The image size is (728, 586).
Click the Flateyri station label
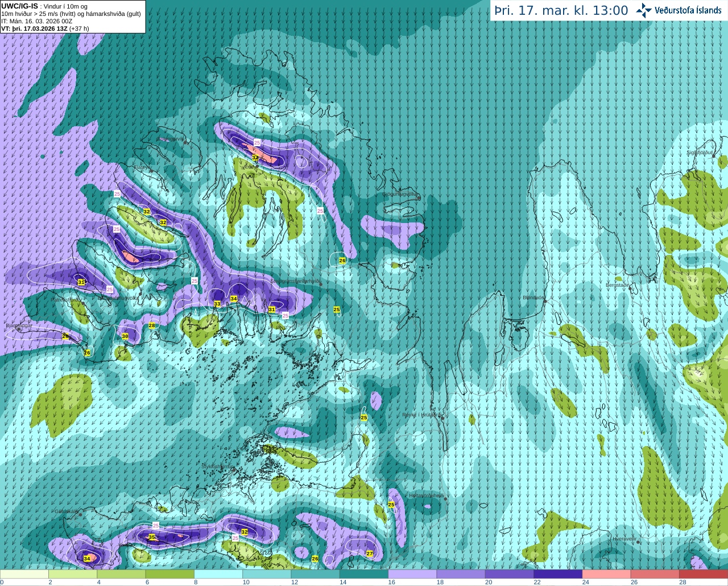point(142,167)
